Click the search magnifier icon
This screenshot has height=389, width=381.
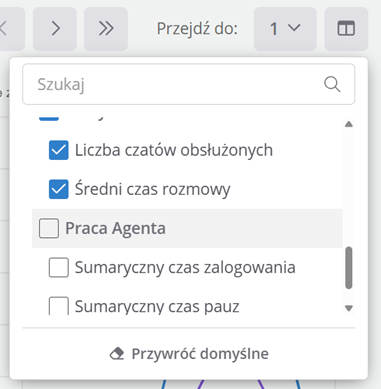[x=332, y=84]
